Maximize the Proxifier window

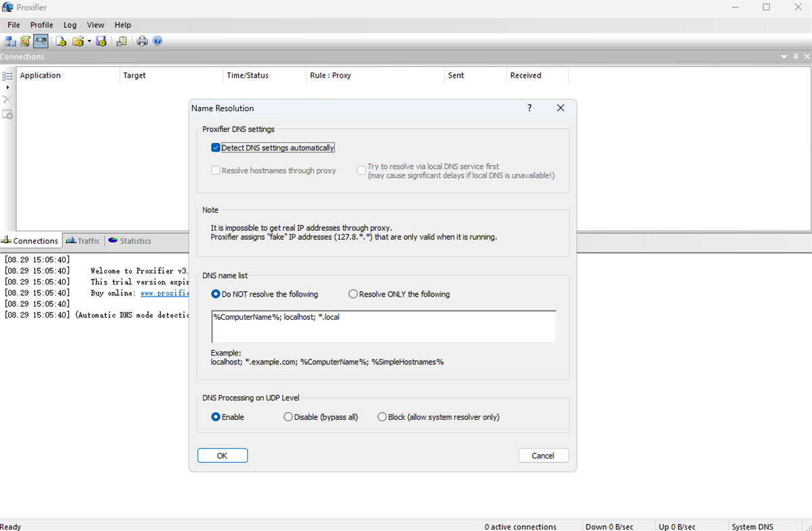point(766,7)
